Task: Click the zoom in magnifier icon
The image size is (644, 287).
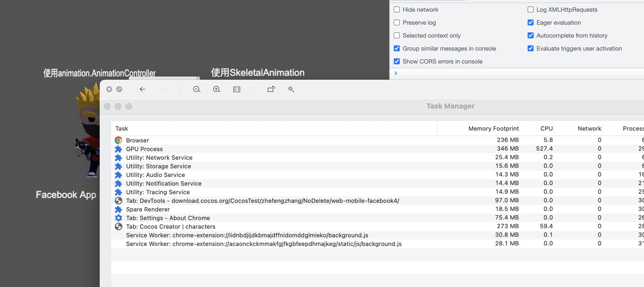Action: [217, 89]
